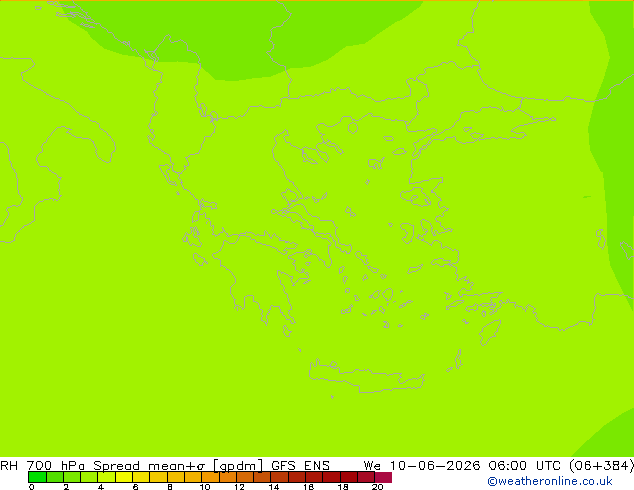Click the legend tick label '16'

click(x=309, y=487)
